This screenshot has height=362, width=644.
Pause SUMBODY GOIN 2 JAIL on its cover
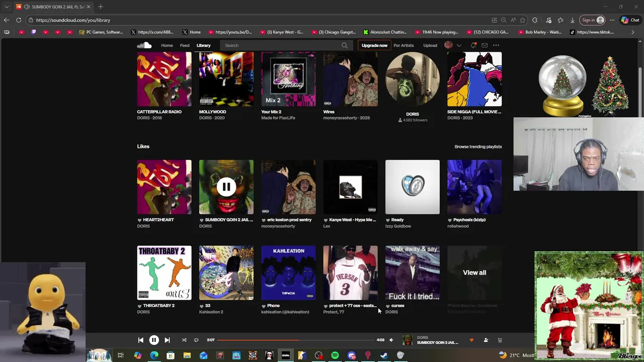point(226,187)
